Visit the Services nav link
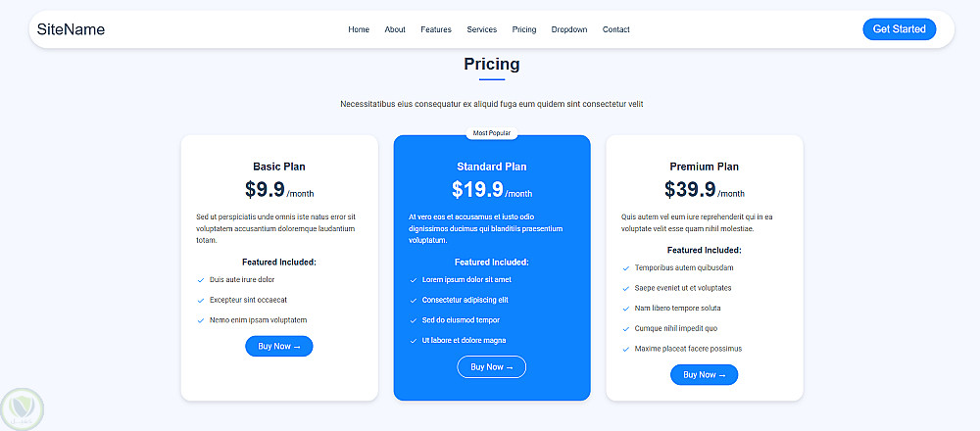The width and height of the screenshot is (980, 431). tap(482, 29)
